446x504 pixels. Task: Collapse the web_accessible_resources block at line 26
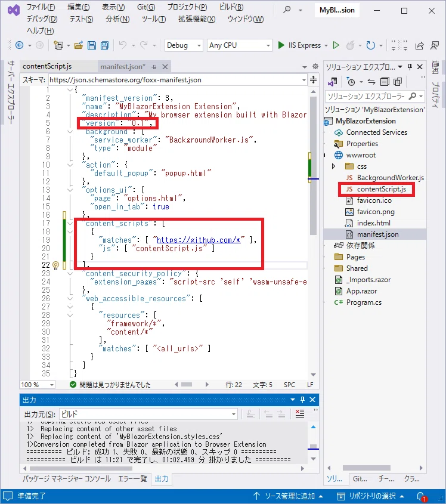[x=70, y=299]
